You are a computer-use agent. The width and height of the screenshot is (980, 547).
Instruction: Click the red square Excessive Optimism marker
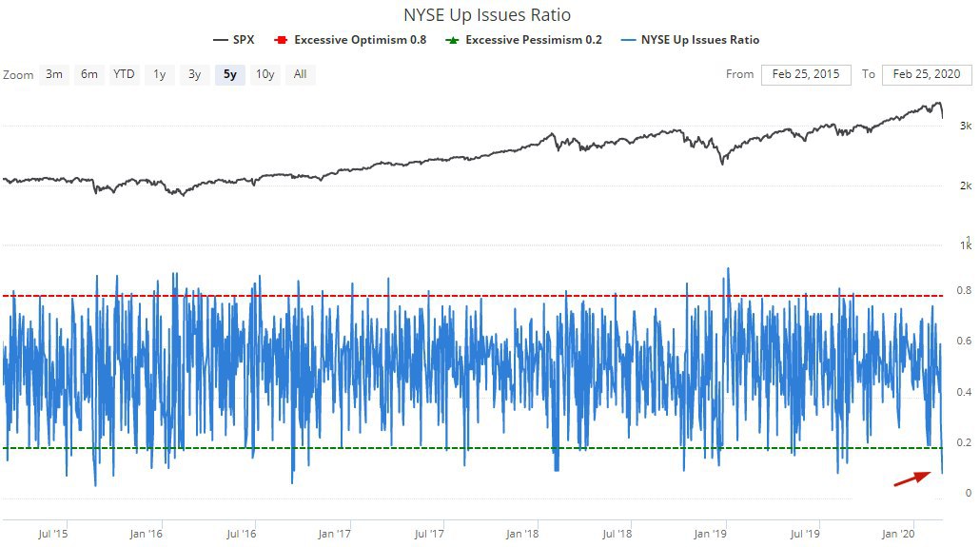coord(281,40)
